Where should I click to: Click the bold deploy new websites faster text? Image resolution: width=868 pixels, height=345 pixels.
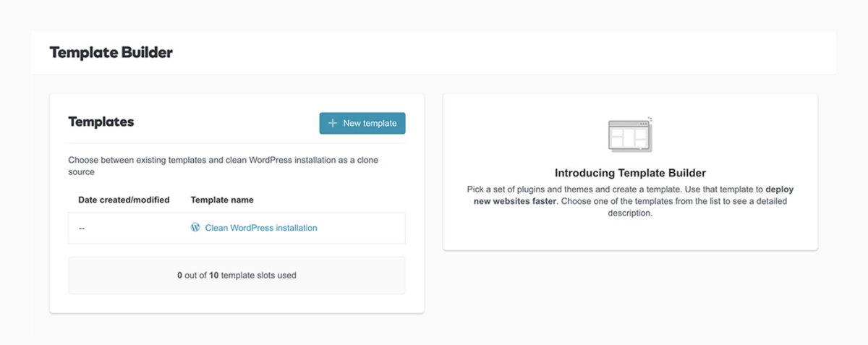point(630,195)
